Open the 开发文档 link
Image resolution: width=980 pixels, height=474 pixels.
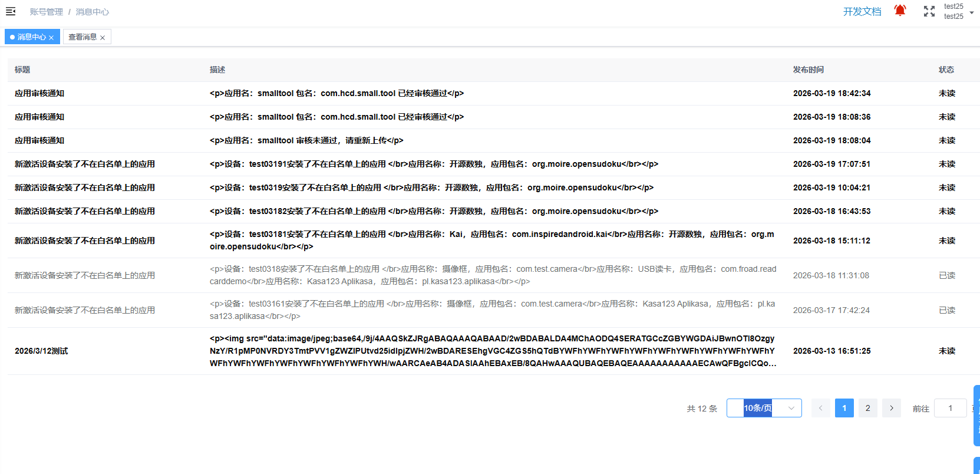(x=862, y=11)
